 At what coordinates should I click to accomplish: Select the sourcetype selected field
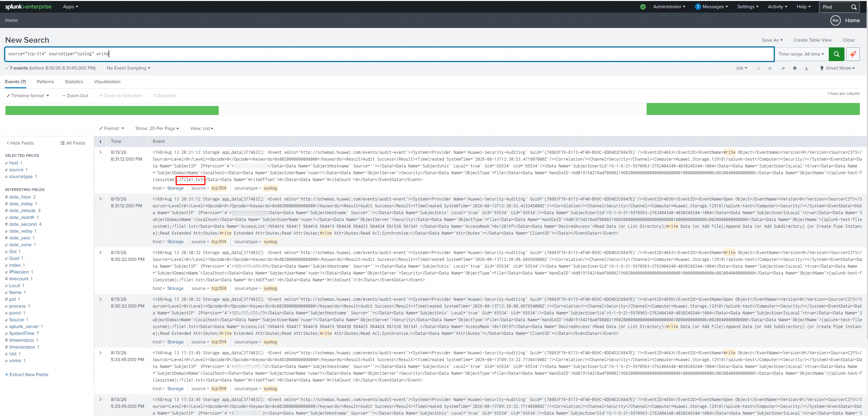pos(21,177)
